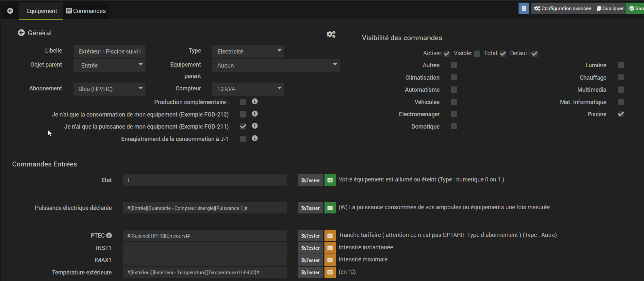
Task: Click the gears icon beside the Général section
Action: click(x=331, y=34)
